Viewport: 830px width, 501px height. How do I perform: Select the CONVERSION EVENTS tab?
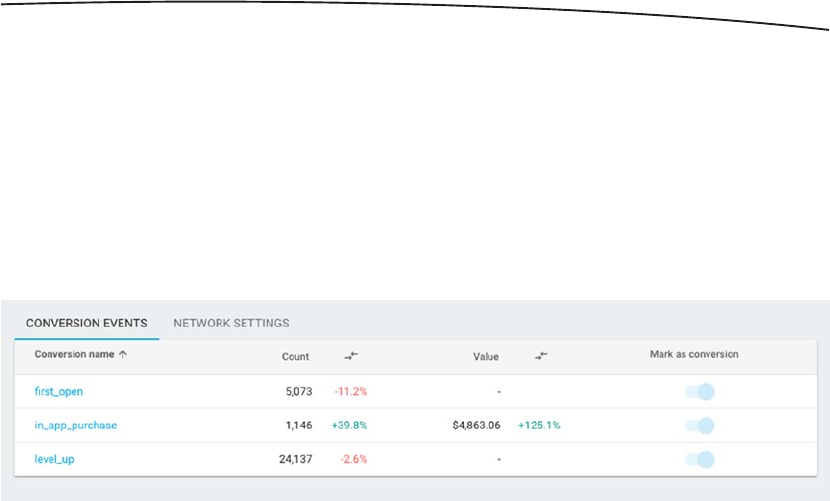pyautogui.click(x=86, y=323)
